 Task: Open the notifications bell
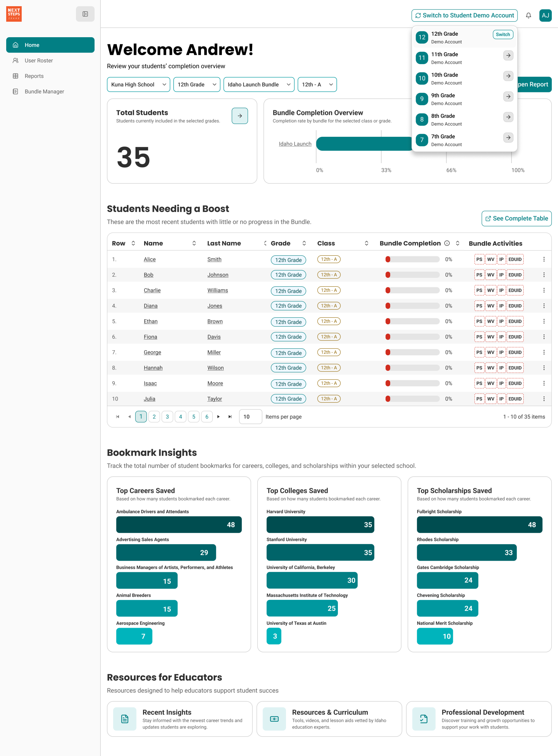click(x=528, y=15)
